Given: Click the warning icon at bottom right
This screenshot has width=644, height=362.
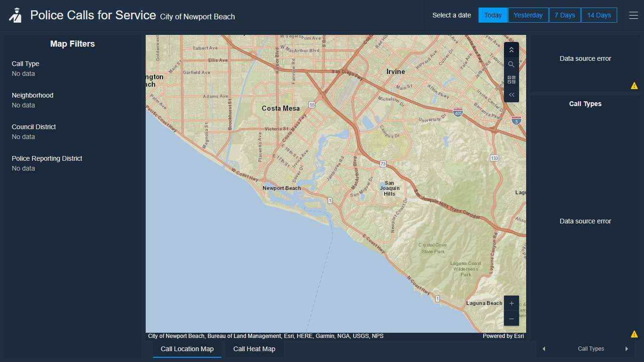Looking at the screenshot, I should click(x=634, y=334).
